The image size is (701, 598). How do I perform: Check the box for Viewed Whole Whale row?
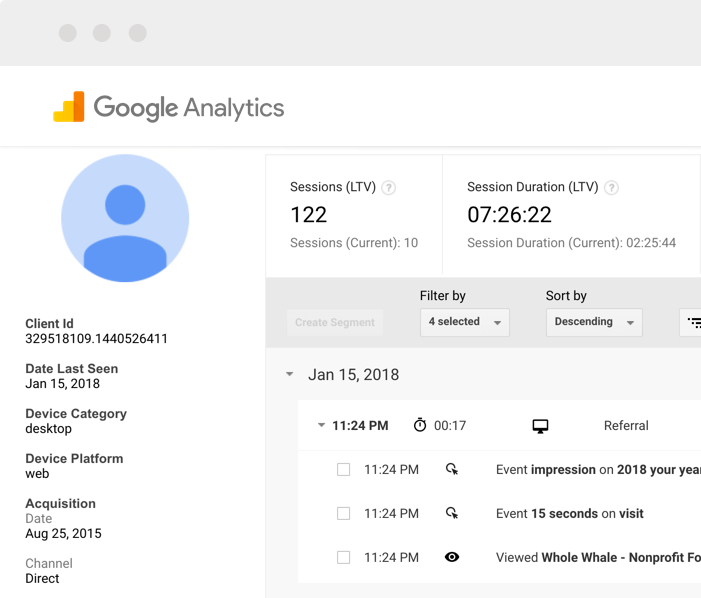pyautogui.click(x=343, y=557)
